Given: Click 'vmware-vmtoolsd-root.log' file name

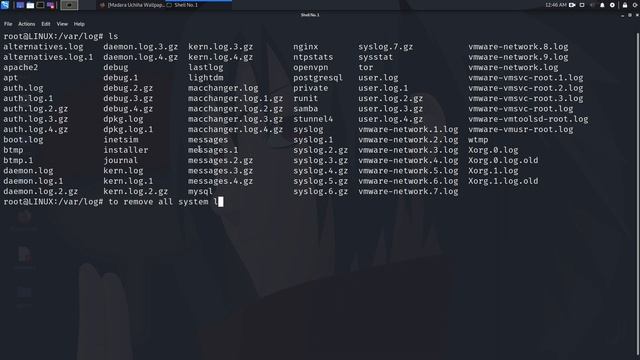Looking at the screenshot, I should tap(529, 119).
